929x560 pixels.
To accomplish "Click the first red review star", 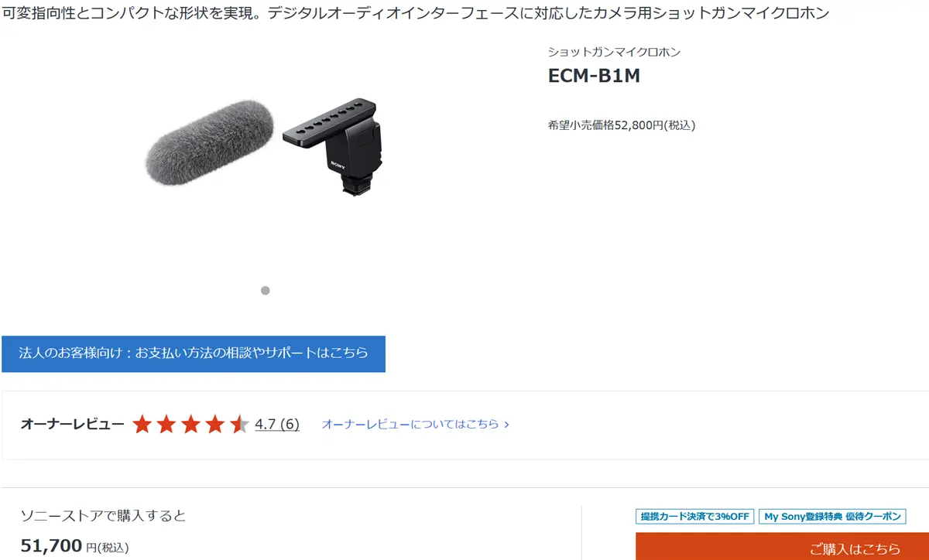I will [142, 424].
